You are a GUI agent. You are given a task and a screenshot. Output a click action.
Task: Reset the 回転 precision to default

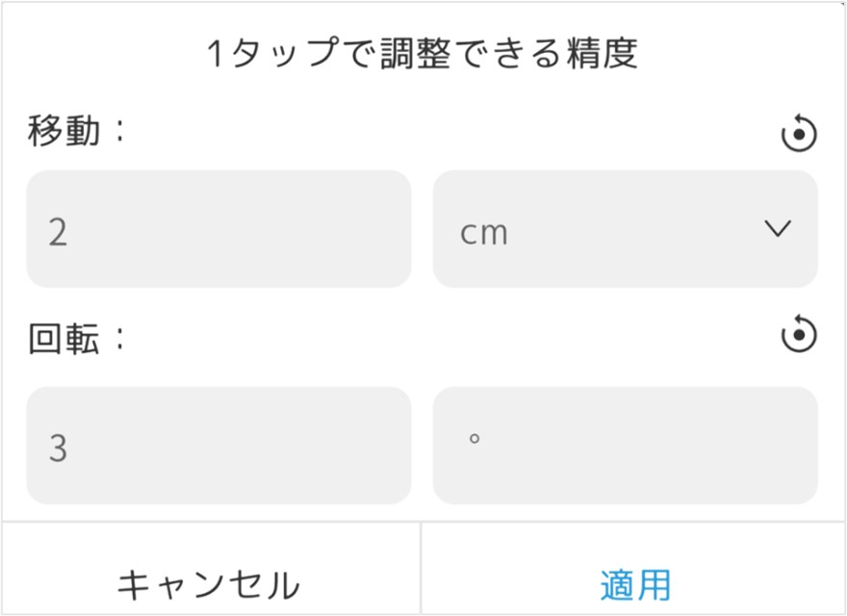click(x=799, y=336)
